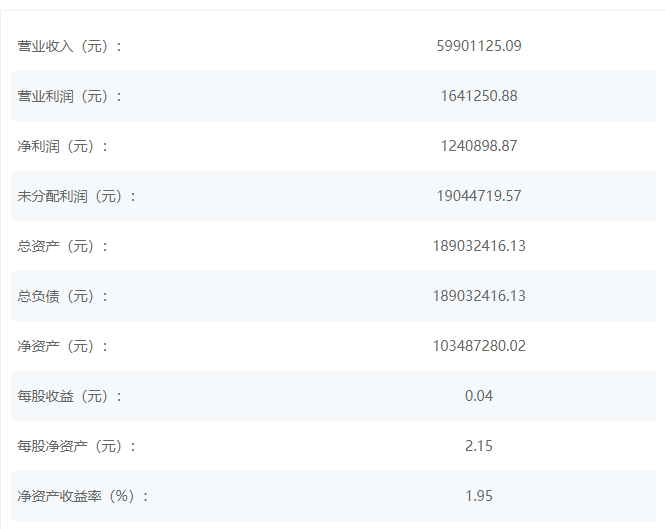The height and width of the screenshot is (529, 665).
Task: Select net assets value 103487280.02
Action: point(479,346)
